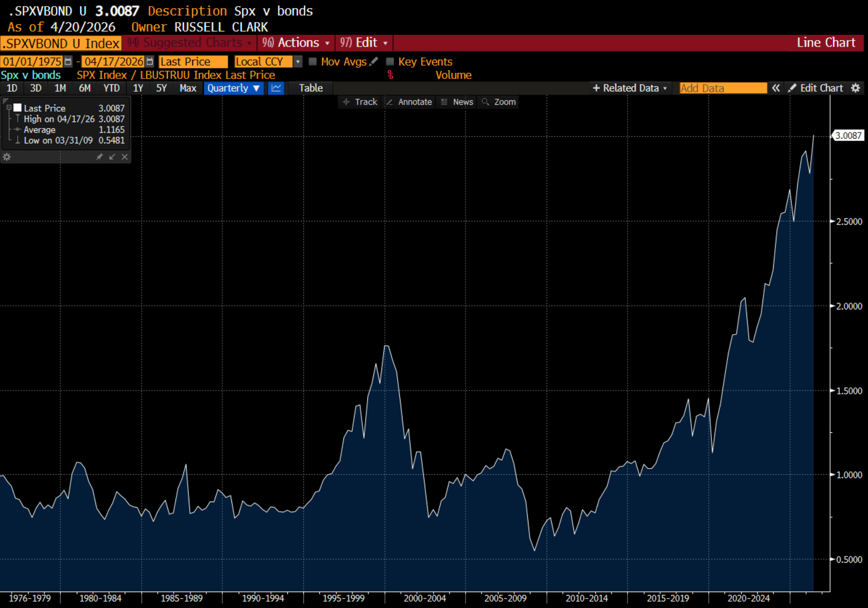
Task: Click the white Last Price color swatch
Action: coord(18,108)
